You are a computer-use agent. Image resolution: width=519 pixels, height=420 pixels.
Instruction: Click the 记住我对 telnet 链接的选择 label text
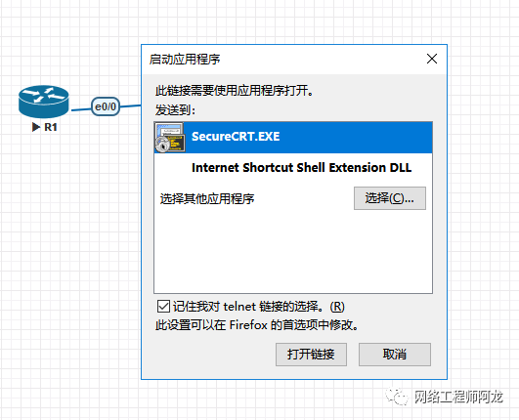[258, 307]
